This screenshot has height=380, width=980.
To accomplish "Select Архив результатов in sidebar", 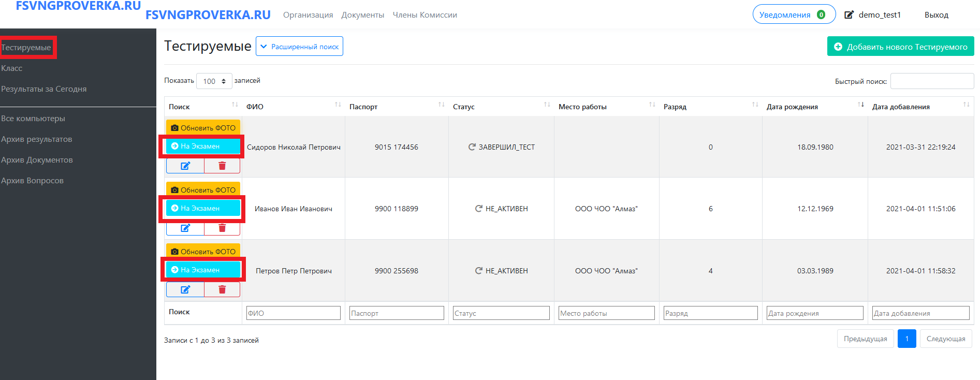I will pos(37,139).
